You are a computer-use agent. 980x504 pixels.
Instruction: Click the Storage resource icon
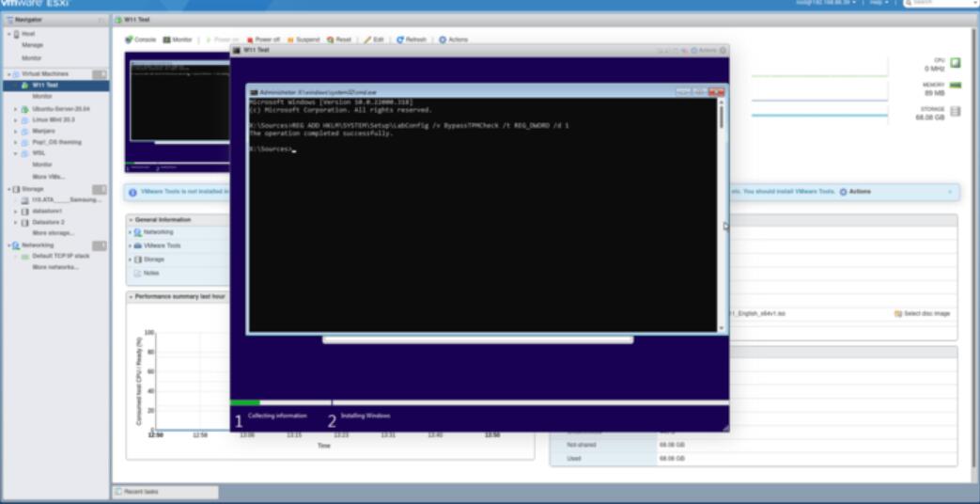956,111
